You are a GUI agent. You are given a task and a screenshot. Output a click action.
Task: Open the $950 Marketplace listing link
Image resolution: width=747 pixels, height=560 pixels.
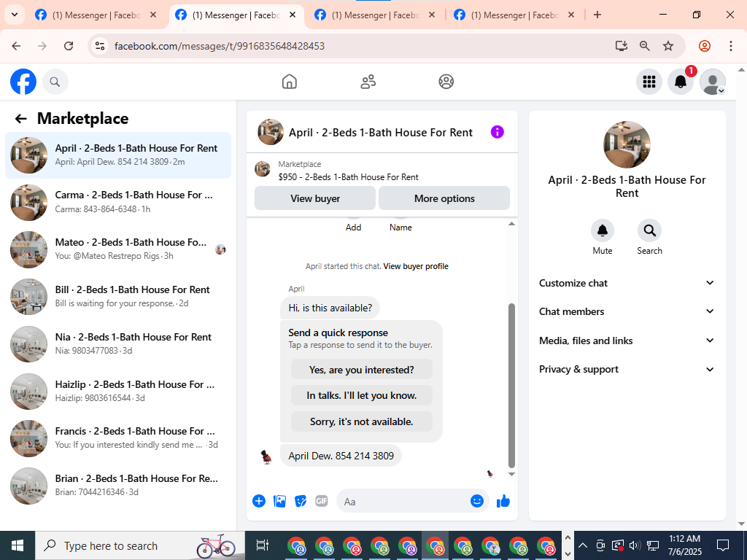[348, 177]
